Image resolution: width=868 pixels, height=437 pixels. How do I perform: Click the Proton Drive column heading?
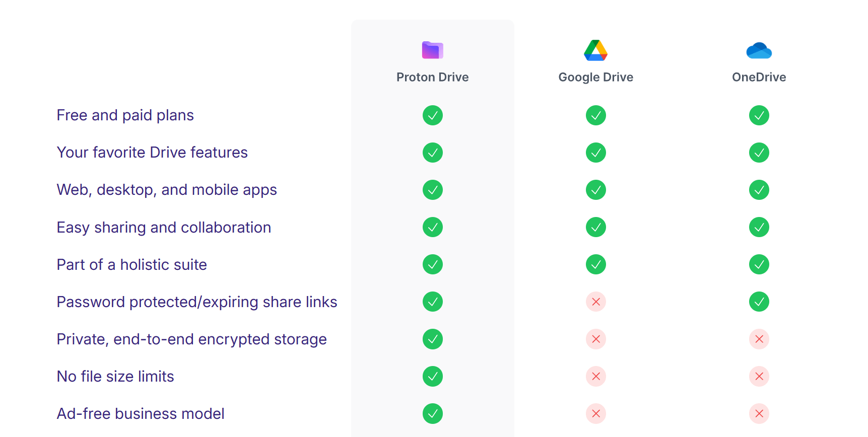[432, 77]
